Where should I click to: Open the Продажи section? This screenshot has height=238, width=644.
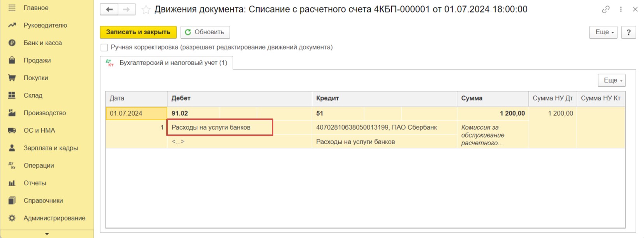point(37,60)
